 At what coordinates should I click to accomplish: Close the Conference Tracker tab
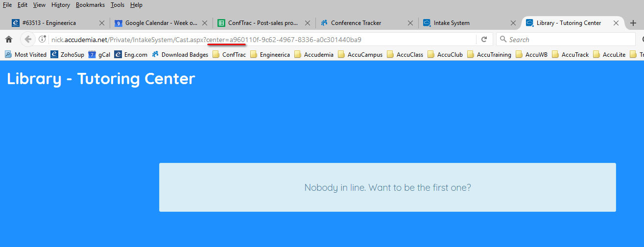[410, 23]
